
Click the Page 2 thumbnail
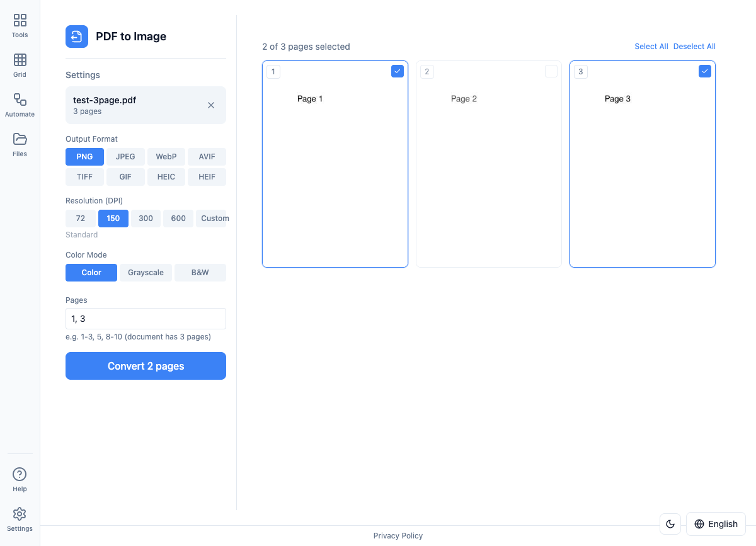489,164
